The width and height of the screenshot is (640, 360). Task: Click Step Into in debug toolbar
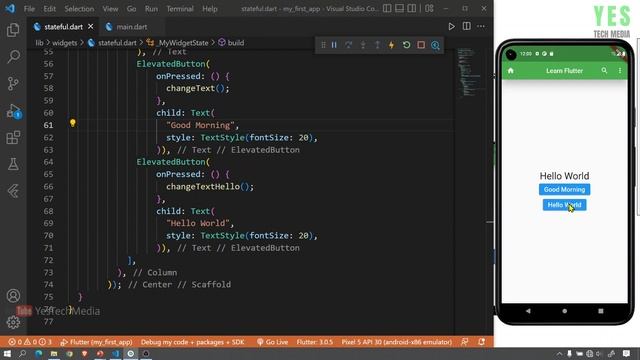pos(363,45)
